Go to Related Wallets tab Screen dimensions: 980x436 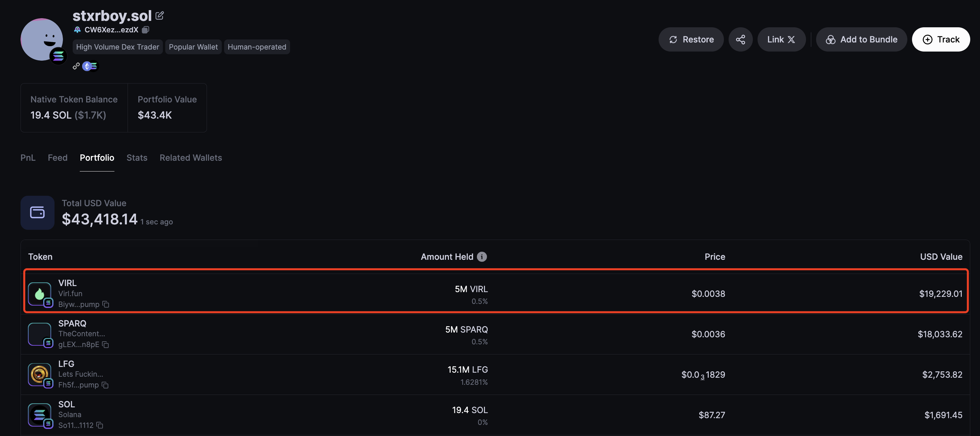click(x=190, y=158)
